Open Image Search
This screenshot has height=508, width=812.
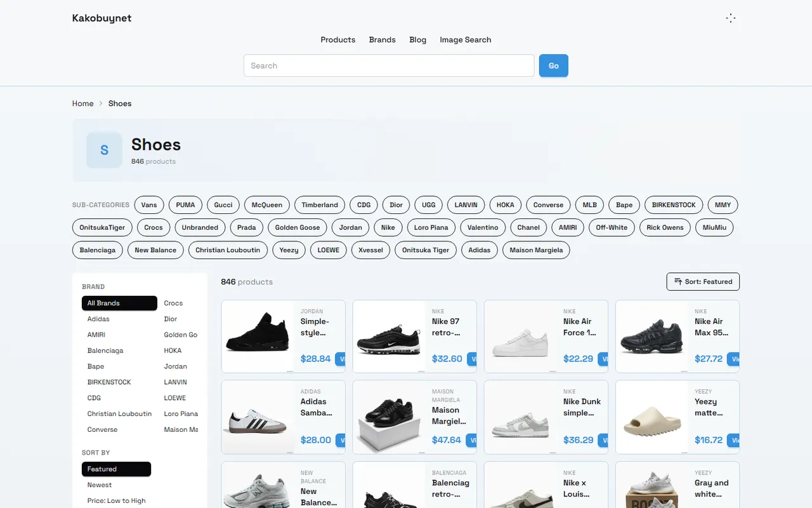coord(466,39)
